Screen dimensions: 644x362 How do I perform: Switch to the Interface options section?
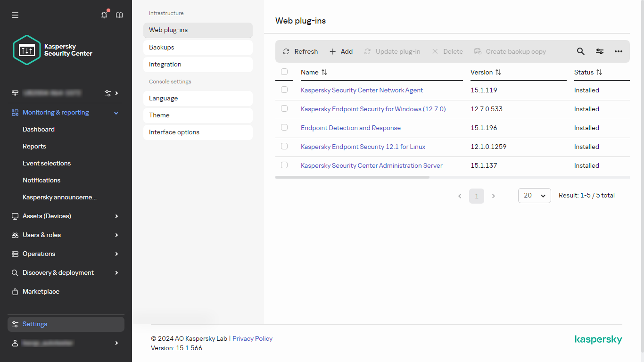click(x=198, y=132)
